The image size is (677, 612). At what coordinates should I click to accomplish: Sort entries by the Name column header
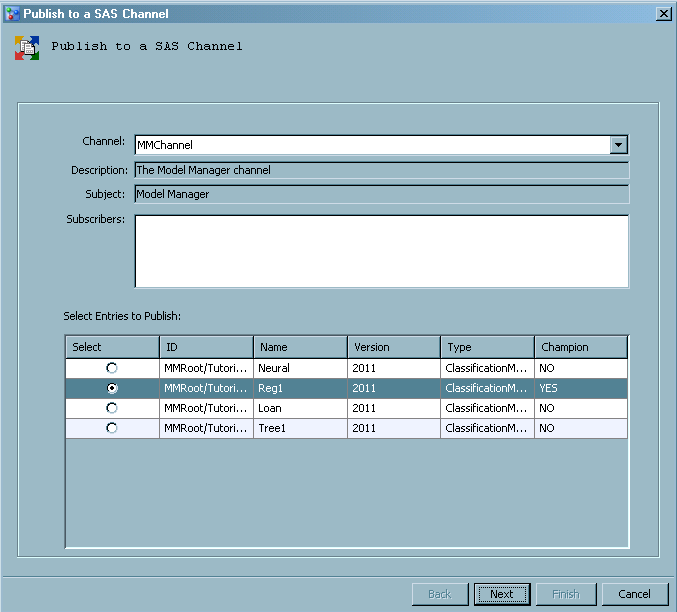tap(300, 347)
